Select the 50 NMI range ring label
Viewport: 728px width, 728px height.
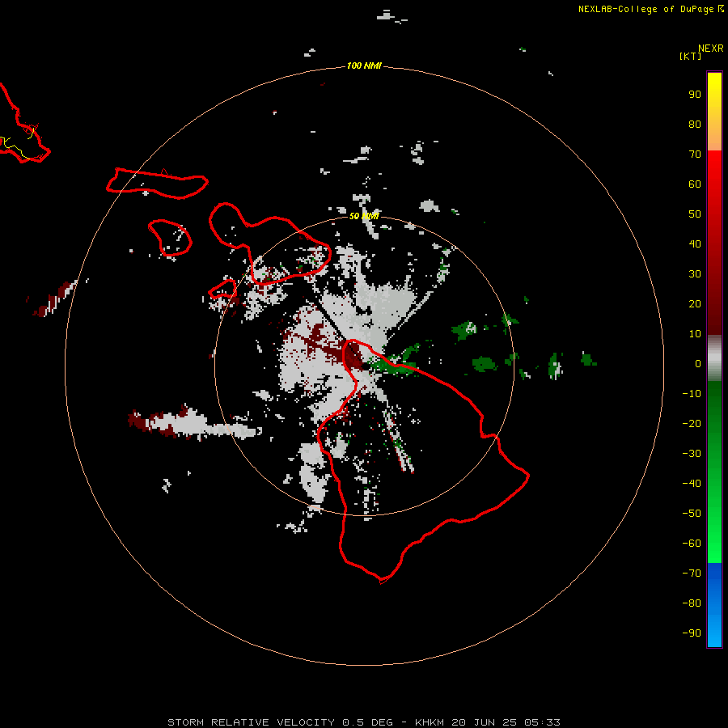(x=364, y=216)
